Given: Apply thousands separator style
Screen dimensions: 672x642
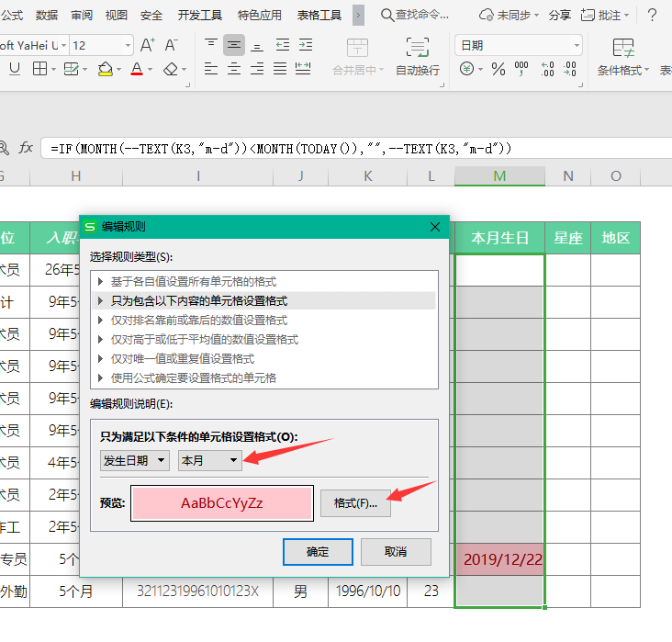Looking at the screenshot, I should [x=521, y=69].
